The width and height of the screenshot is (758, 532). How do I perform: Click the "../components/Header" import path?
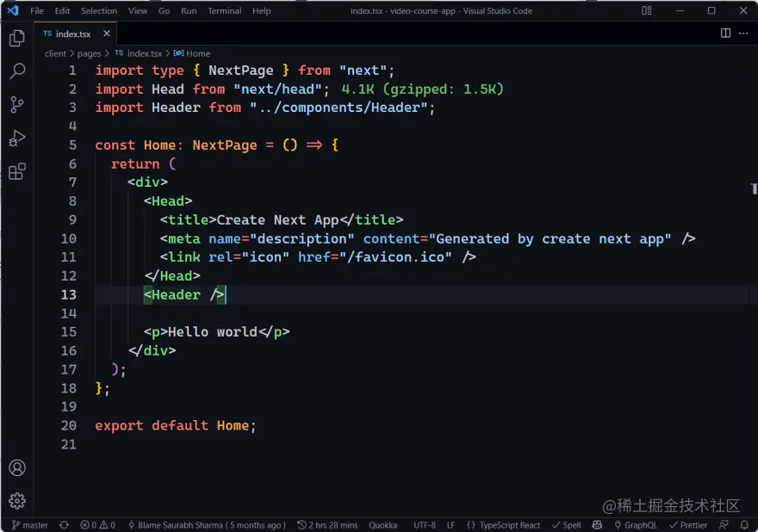pos(339,108)
